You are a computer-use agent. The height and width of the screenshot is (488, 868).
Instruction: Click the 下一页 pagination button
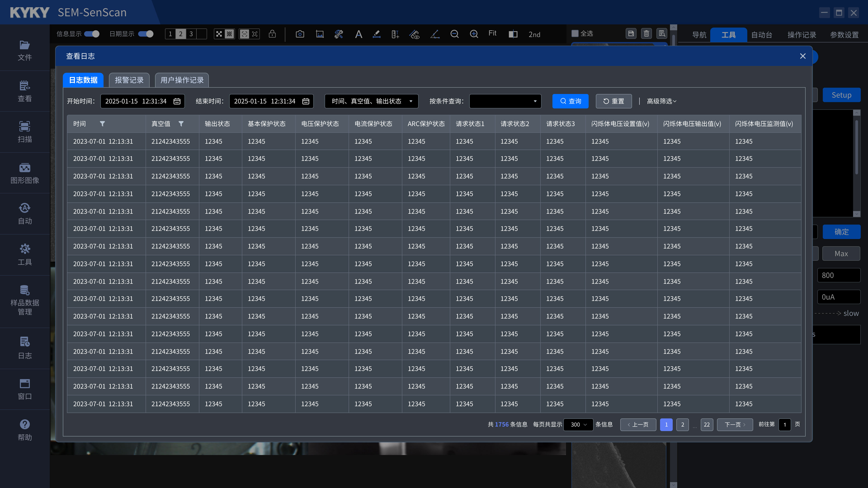click(x=735, y=425)
